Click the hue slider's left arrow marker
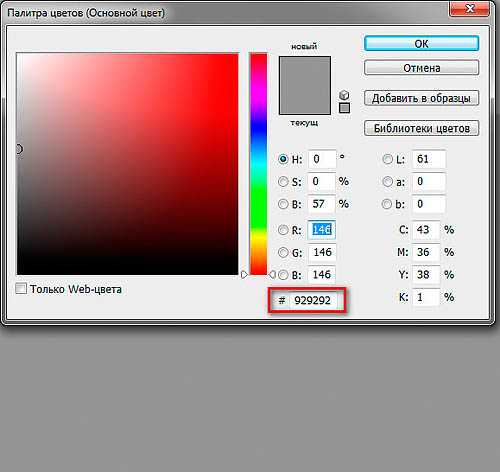500x472 pixels. [x=244, y=275]
